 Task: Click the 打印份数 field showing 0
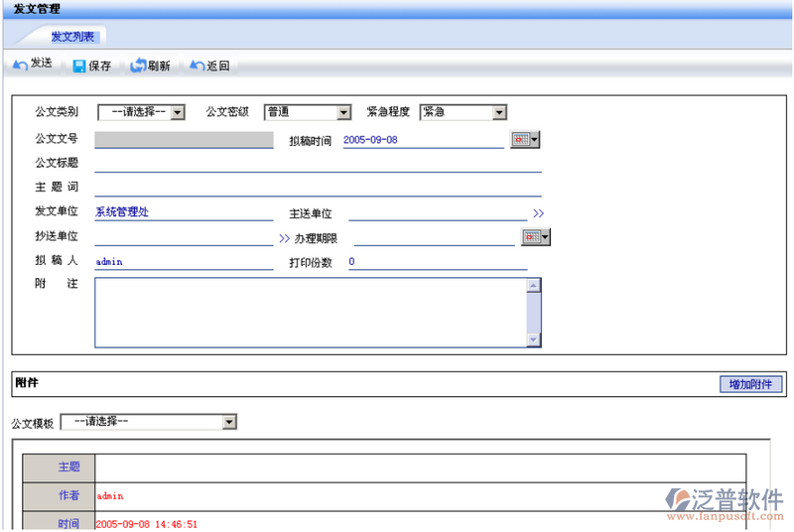tap(437, 262)
